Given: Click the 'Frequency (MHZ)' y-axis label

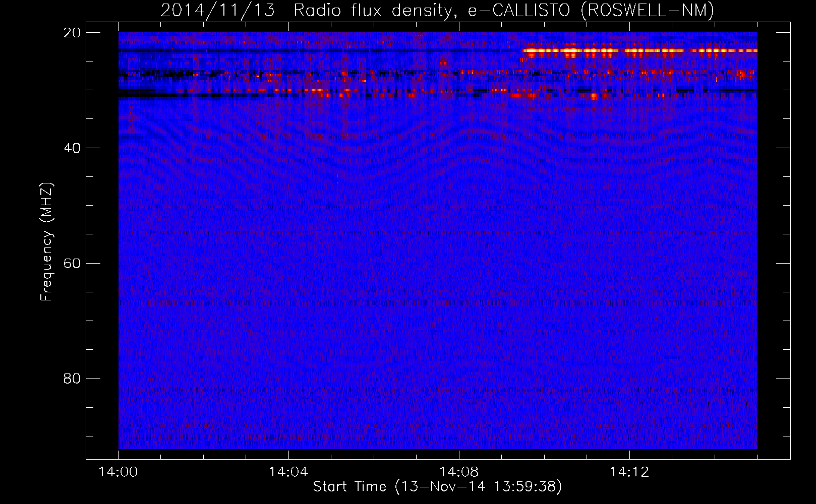Looking at the screenshot, I should (x=46, y=242).
